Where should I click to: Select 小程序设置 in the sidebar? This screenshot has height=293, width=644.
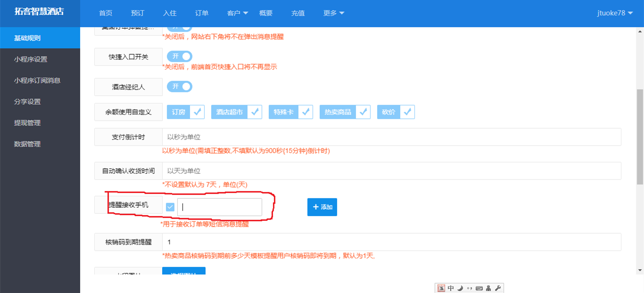40,59
